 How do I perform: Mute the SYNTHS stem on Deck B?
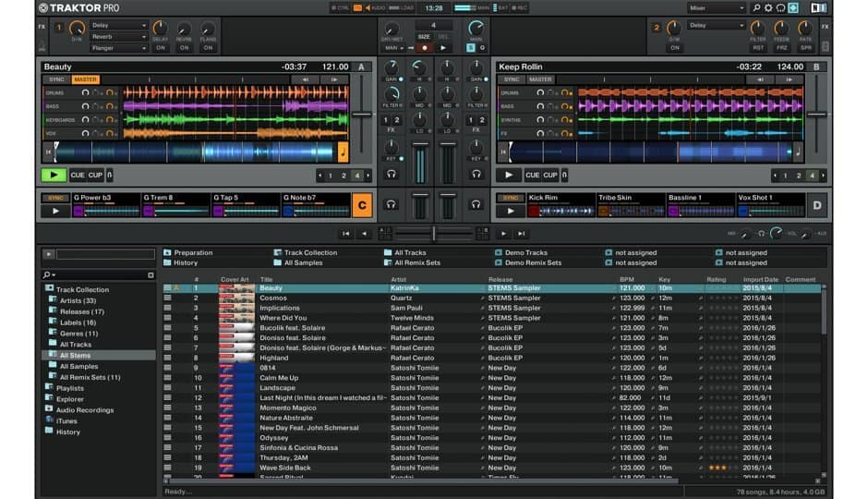click(x=540, y=119)
